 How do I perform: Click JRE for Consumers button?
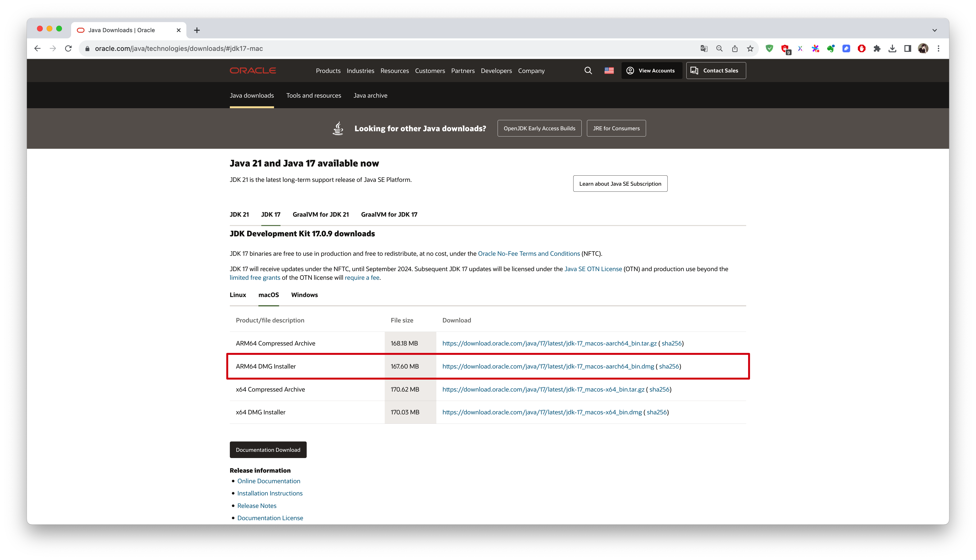click(x=615, y=128)
